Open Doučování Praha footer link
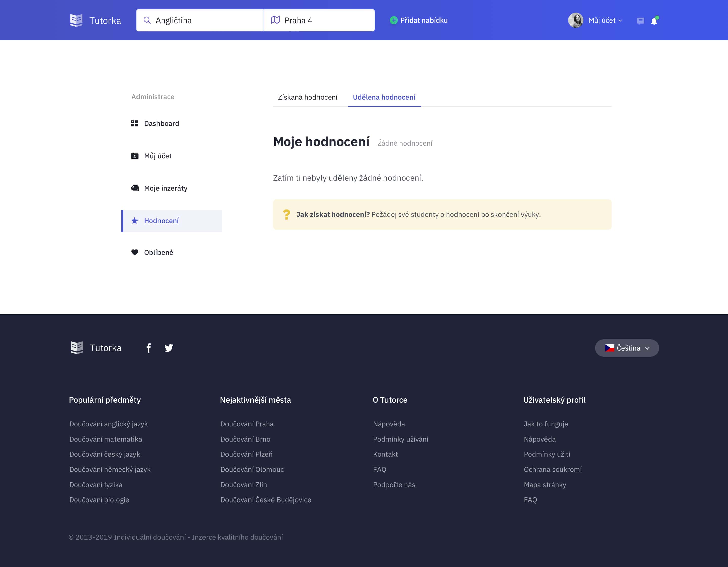 (x=247, y=424)
